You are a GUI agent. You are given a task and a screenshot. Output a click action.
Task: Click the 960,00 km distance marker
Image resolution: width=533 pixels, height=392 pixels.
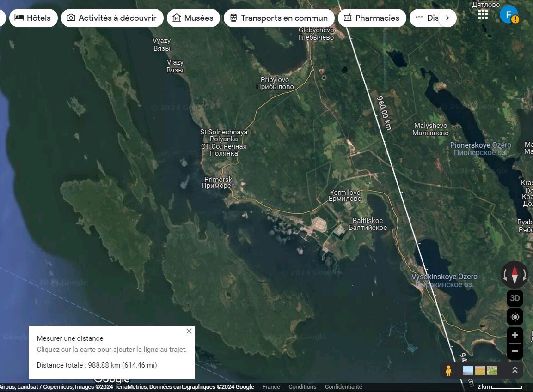384,113
